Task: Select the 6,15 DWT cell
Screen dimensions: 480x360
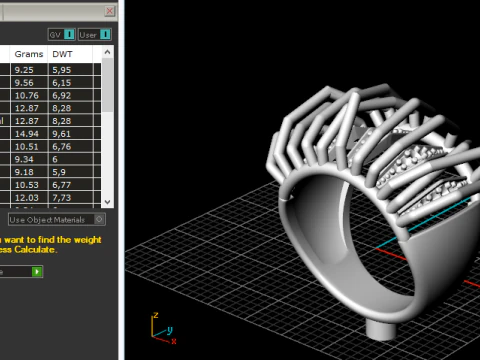Action: tap(70, 83)
